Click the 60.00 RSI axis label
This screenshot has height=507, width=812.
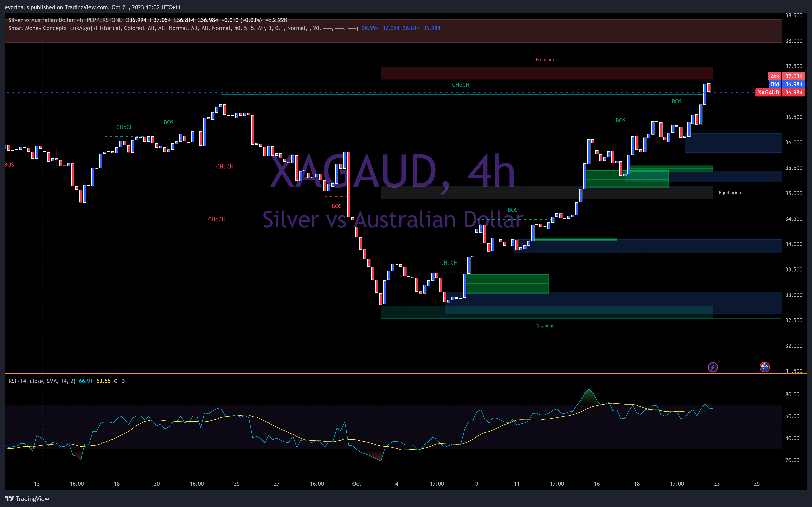coord(792,416)
